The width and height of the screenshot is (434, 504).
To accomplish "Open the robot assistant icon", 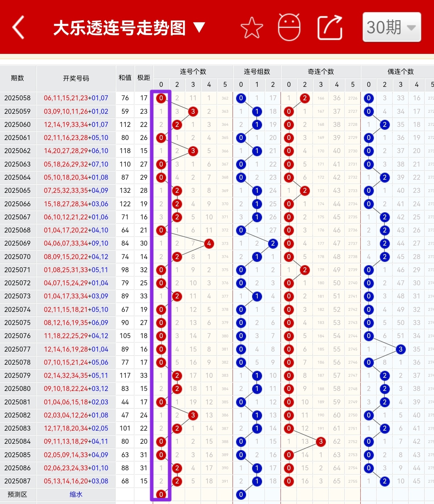I will click(289, 27).
